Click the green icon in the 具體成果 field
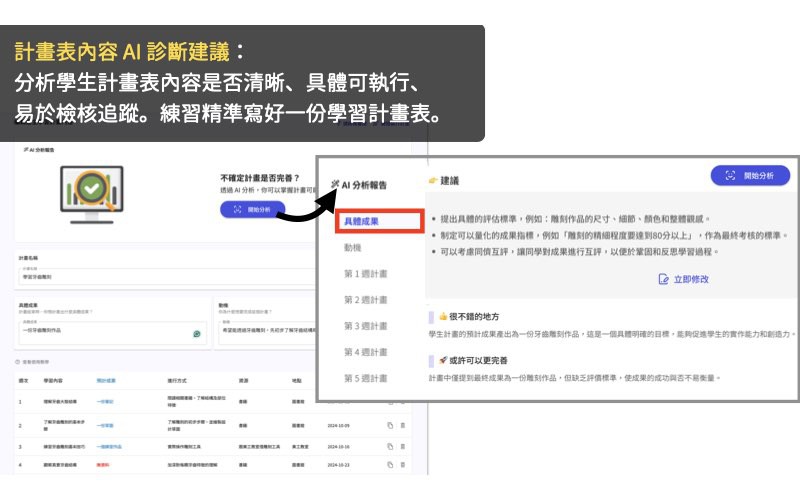 [197, 334]
